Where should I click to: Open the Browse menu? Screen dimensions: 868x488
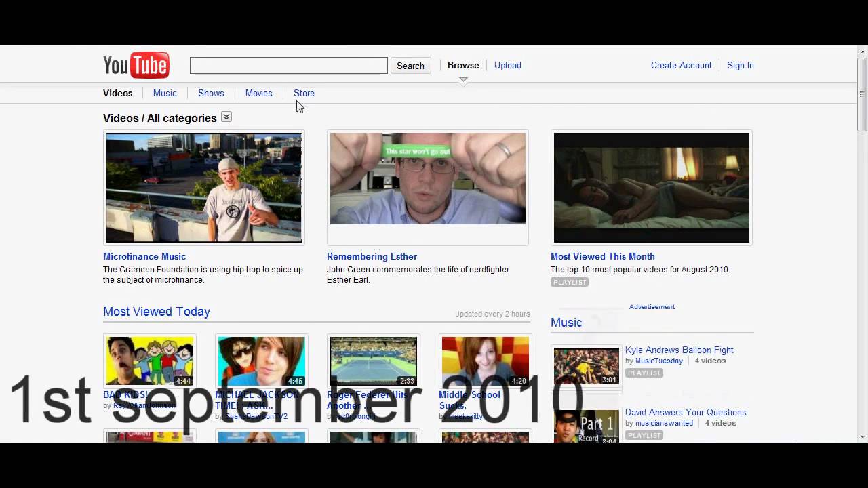463,65
